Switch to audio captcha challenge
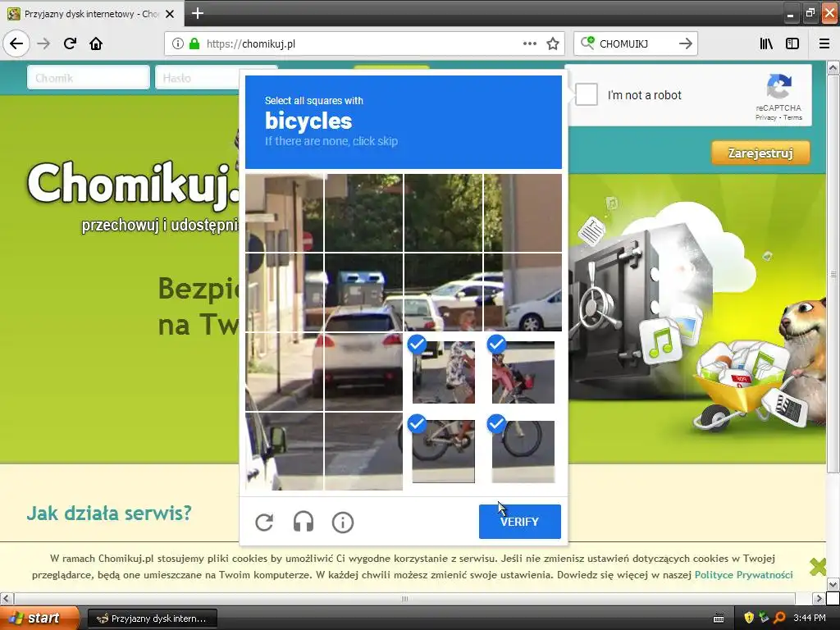 click(304, 522)
